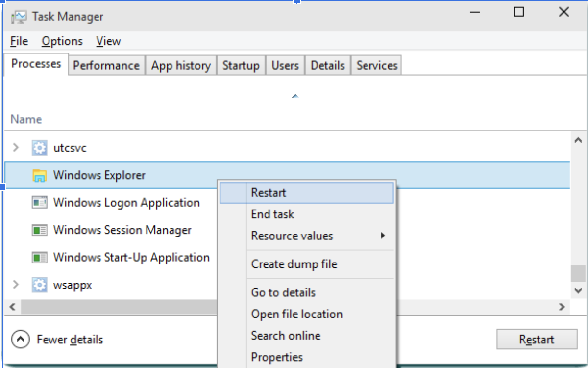Expand the utcsvc process entry
588x368 pixels.
point(15,147)
